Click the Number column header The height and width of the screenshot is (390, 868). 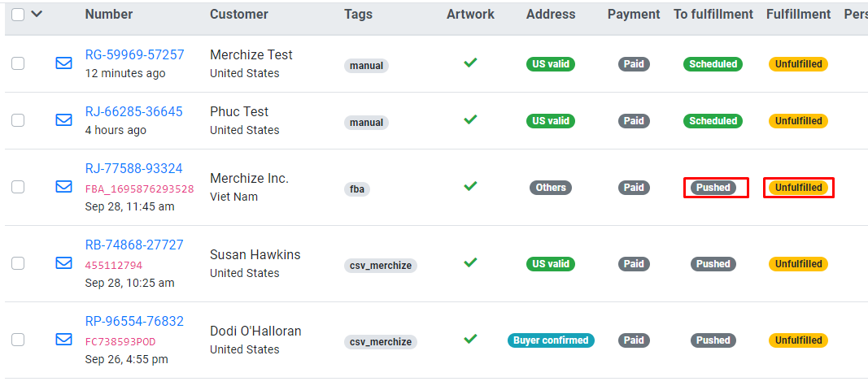point(108,15)
